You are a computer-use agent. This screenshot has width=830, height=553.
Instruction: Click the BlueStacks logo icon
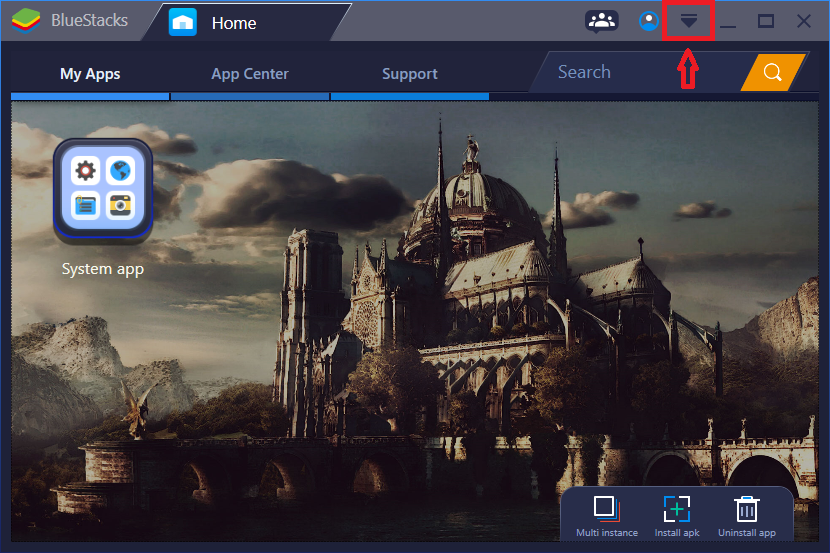26,21
